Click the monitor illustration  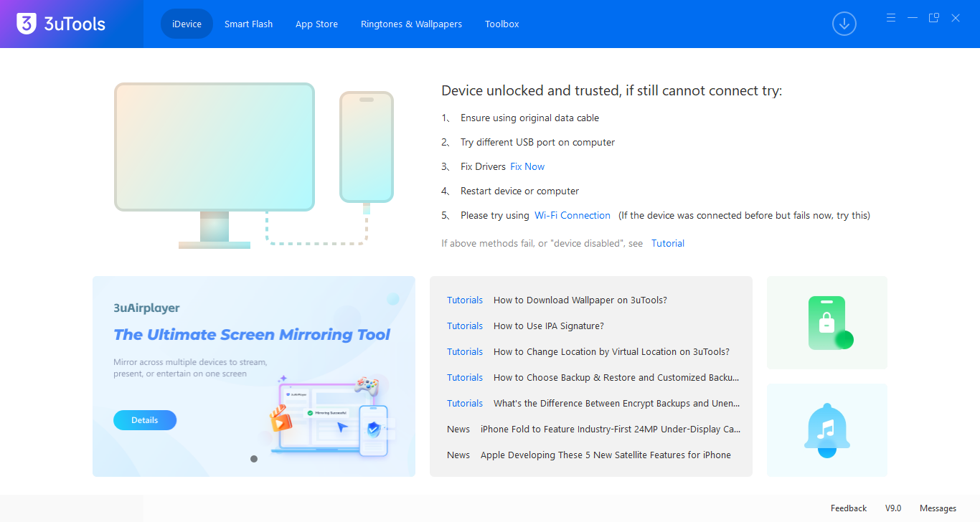point(214,147)
